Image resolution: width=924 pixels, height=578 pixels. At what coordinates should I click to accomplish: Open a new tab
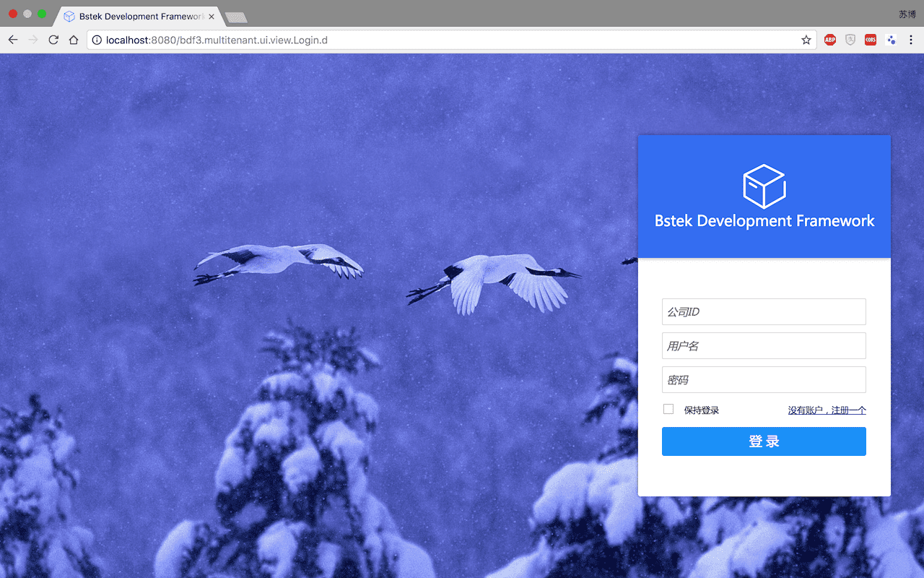pos(236,17)
